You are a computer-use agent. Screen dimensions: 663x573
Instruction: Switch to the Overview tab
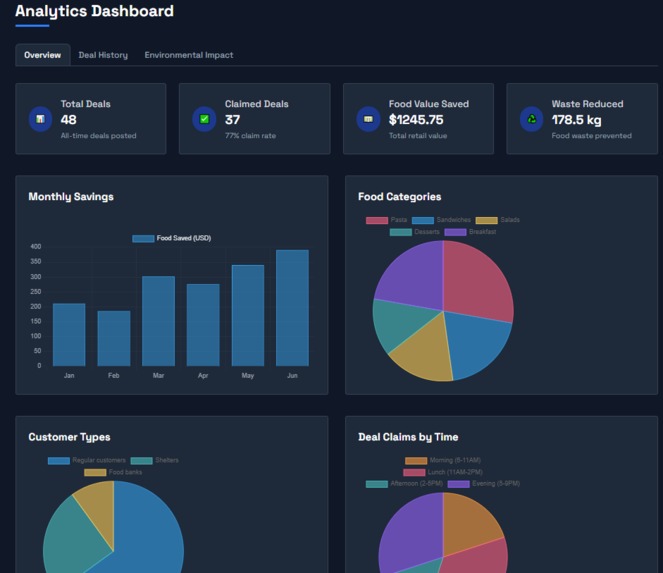[x=42, y=55]
